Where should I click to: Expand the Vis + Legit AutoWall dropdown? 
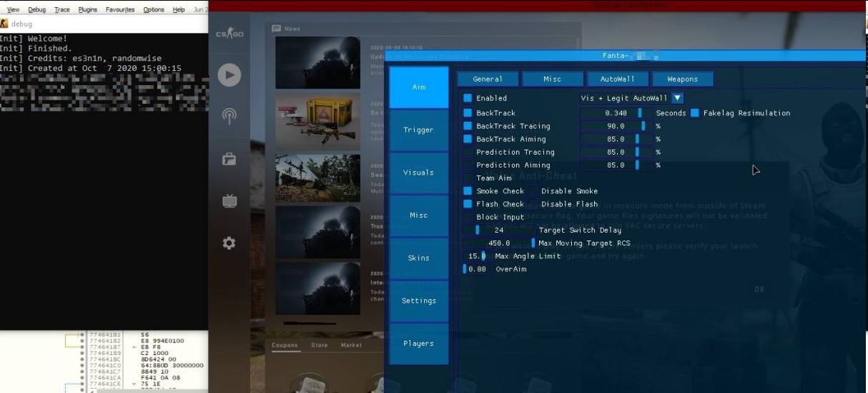(678, 98)
